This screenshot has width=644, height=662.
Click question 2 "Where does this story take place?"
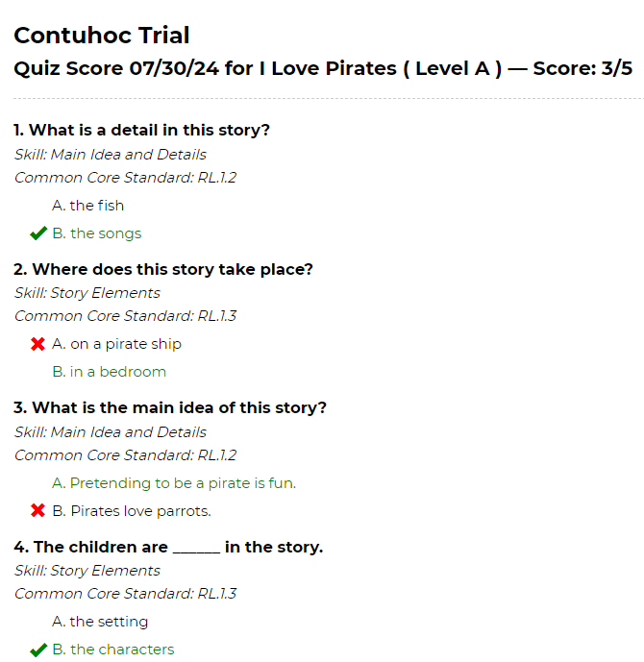click(163, 269)
